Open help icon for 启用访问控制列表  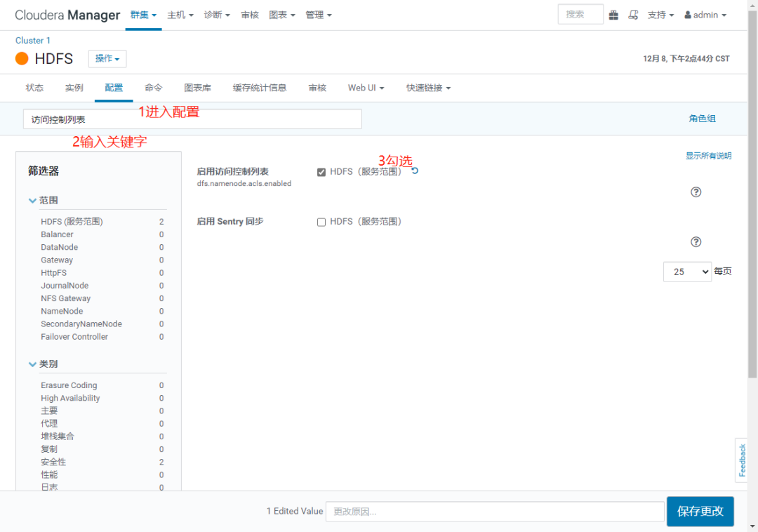tap(696, 192)
